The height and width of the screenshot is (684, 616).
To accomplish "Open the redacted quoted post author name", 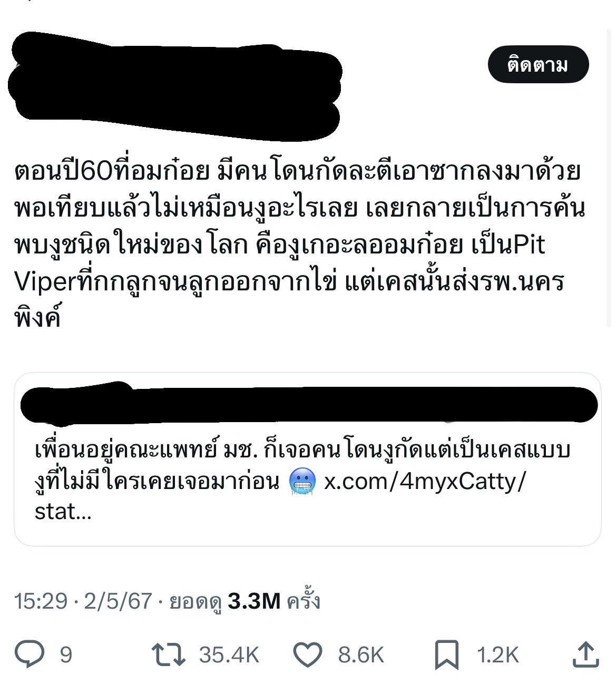I will tap(308, 403).
